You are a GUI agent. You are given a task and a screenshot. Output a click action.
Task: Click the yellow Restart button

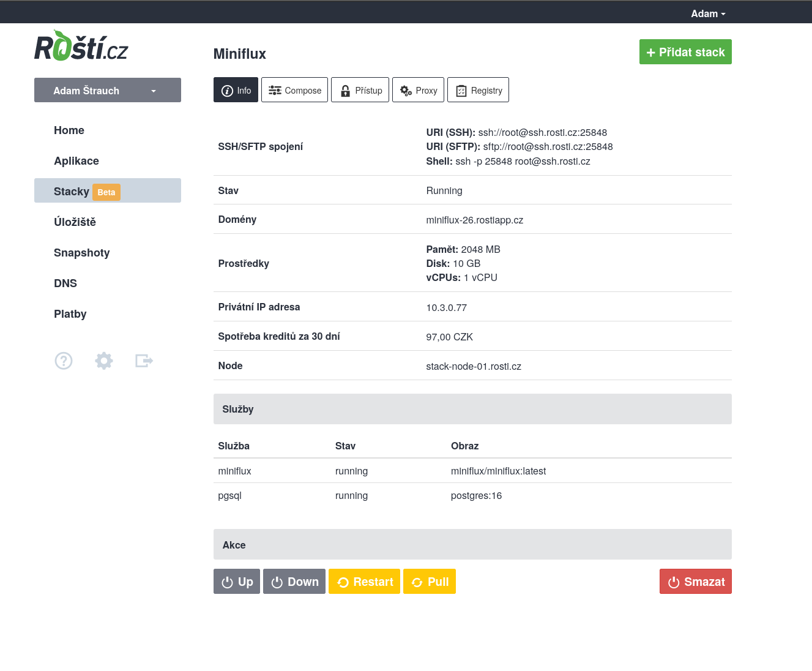click(364, 582)
